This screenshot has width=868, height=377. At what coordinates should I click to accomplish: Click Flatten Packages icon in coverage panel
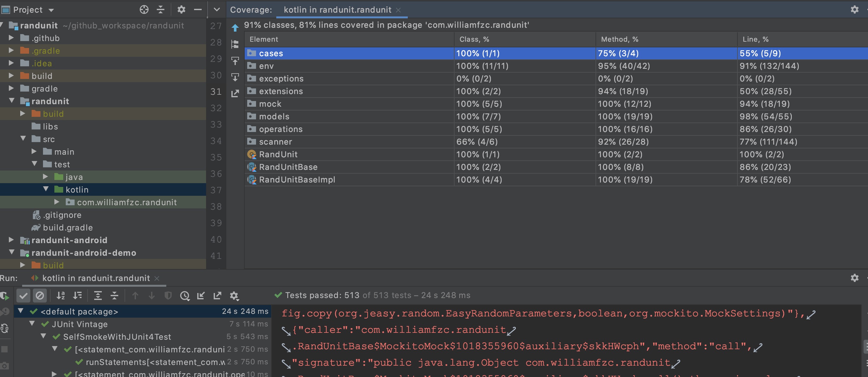[x=235, y=44]
